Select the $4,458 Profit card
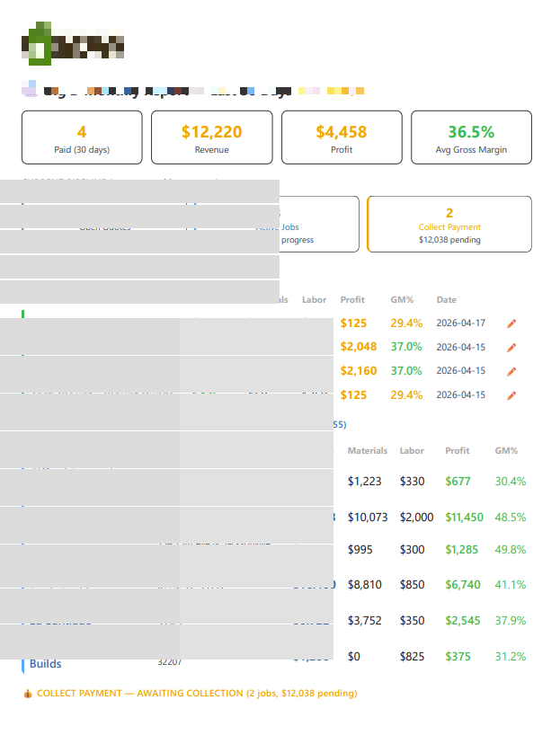 (342, 137)
